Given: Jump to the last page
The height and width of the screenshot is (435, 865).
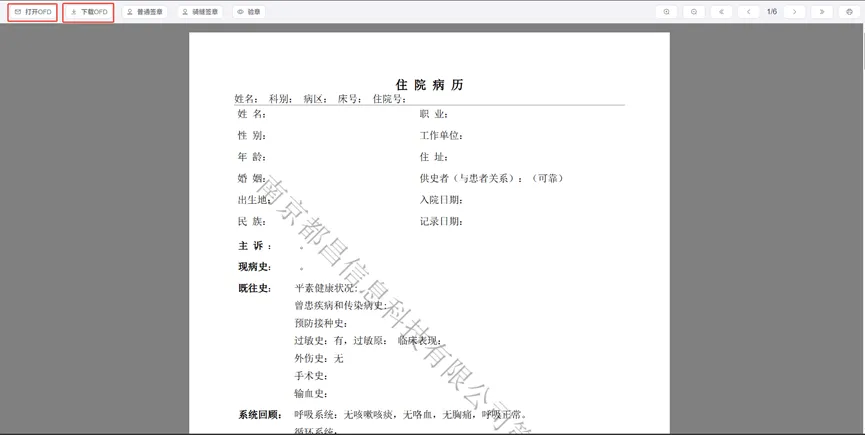Looking at the screenshot, I should coord(822,12).
